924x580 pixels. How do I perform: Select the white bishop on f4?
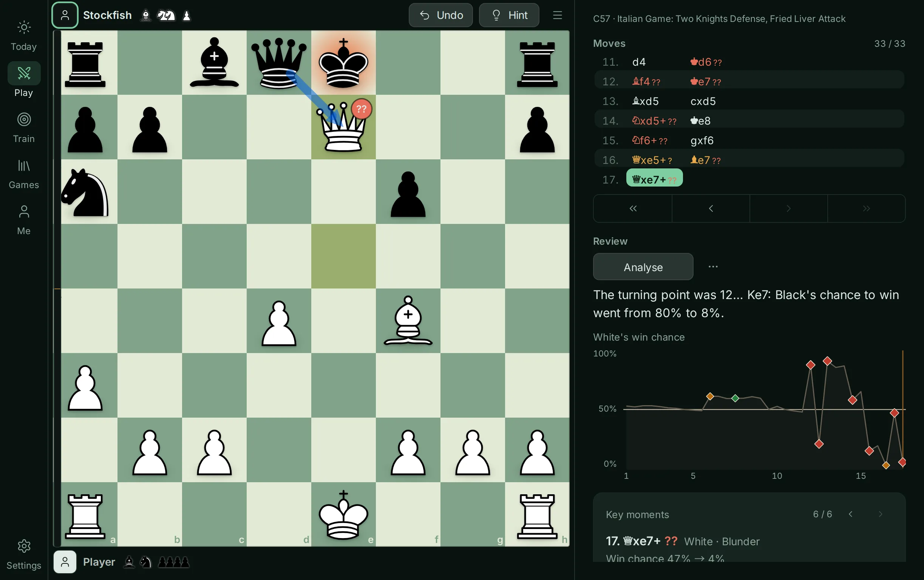(x=408, y=321)
